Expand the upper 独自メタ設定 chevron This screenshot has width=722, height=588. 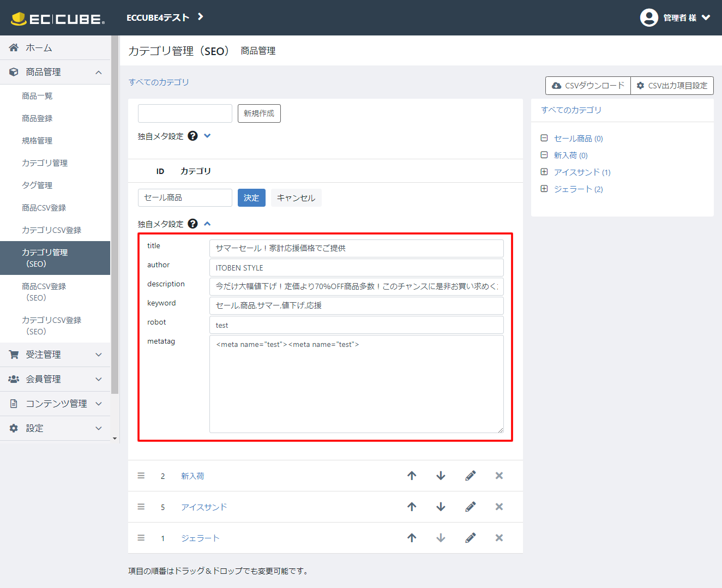[x=207, y=136]
